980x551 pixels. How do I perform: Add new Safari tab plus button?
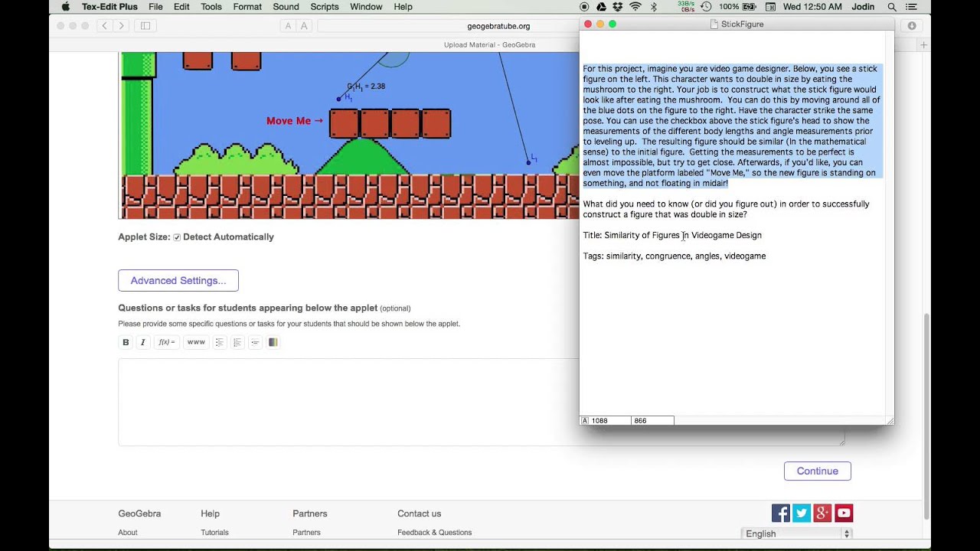coord(924,45)
